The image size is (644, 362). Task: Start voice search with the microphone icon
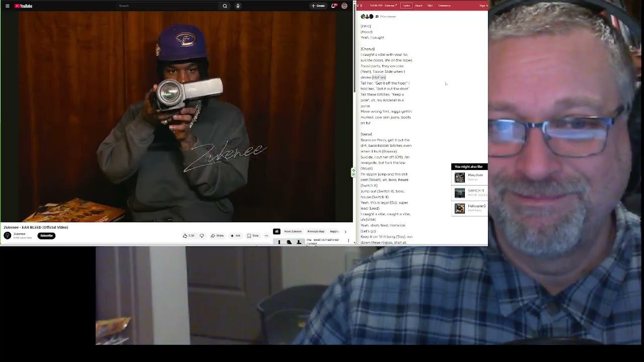point(238,6)
